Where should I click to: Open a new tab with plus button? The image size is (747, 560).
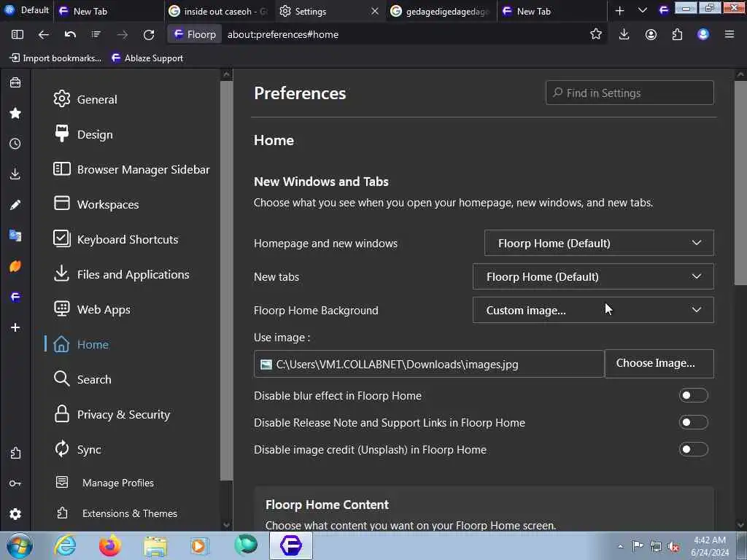[619, 10]
